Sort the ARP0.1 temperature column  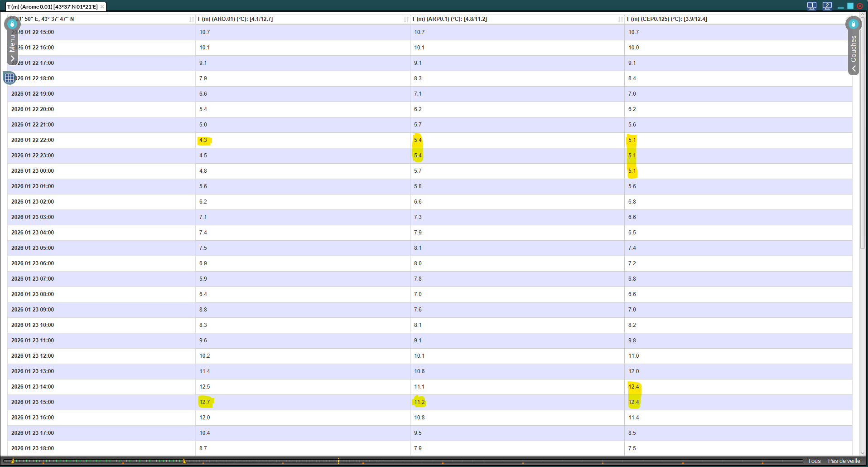tap(620, 19)
